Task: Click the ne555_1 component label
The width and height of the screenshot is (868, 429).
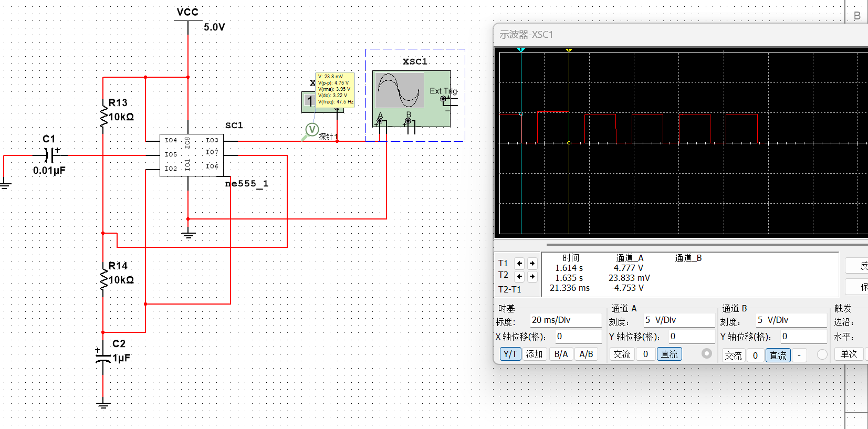Action: click(x=247, y=184)
